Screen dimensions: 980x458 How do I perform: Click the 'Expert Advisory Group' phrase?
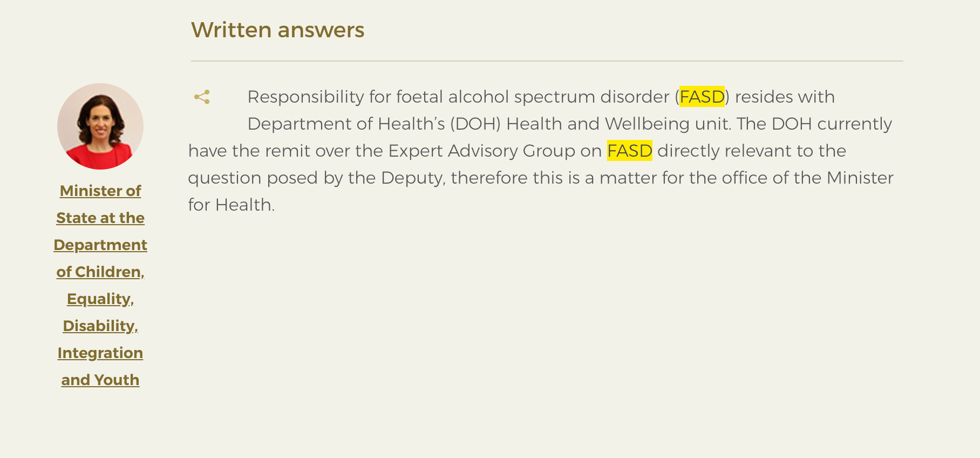(482, 151)
